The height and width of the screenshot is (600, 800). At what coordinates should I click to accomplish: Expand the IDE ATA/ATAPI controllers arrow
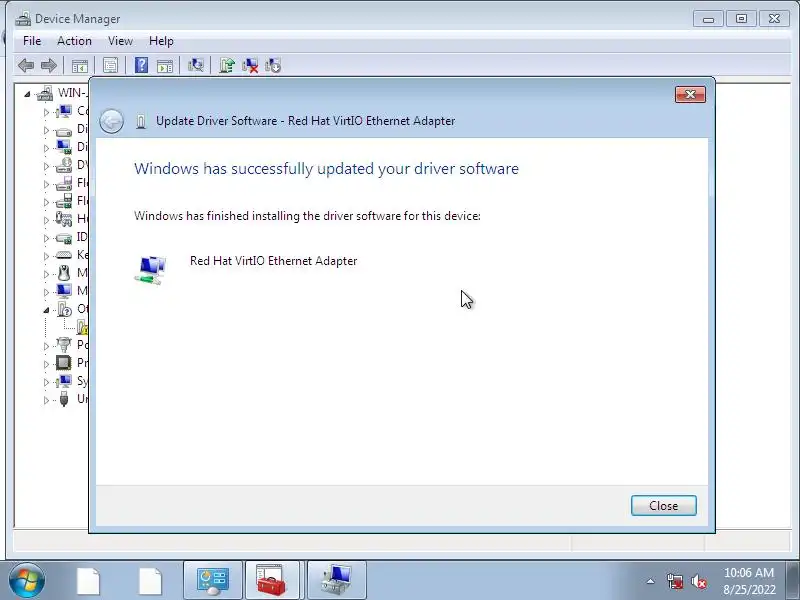(46, 238)
